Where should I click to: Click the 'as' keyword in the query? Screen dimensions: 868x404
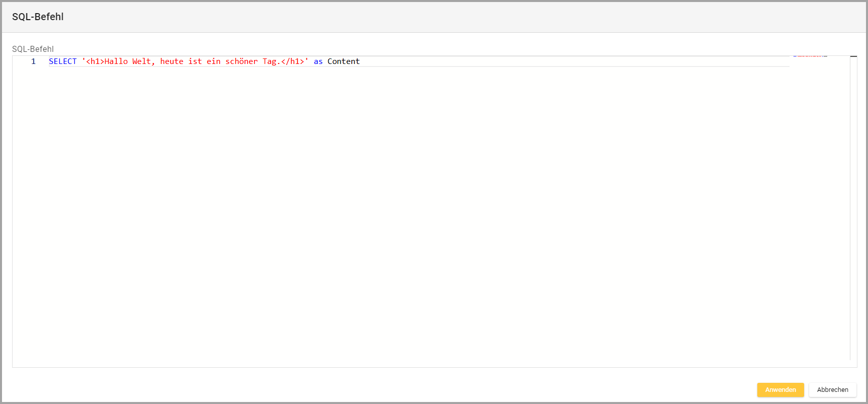[318, 61]
